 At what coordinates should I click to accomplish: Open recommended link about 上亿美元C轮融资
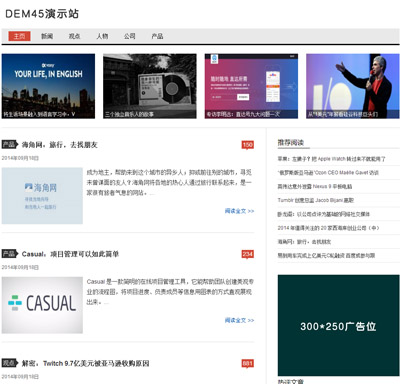(326, 256)
